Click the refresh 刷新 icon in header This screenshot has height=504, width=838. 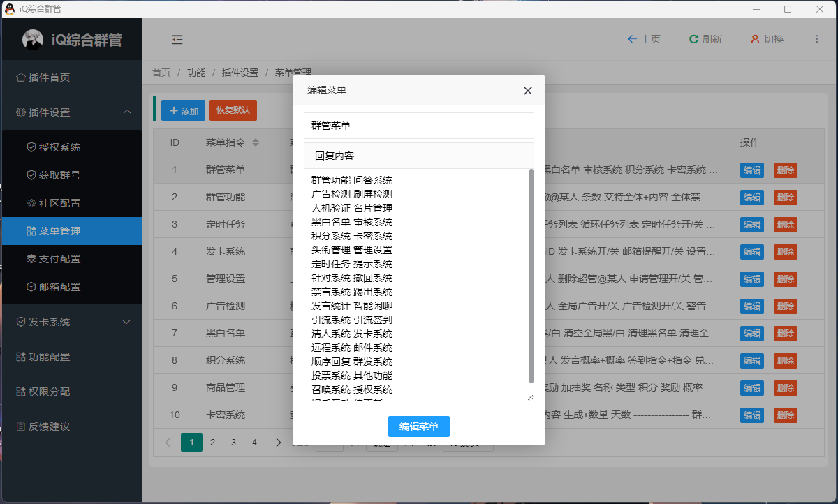point(693,39)
